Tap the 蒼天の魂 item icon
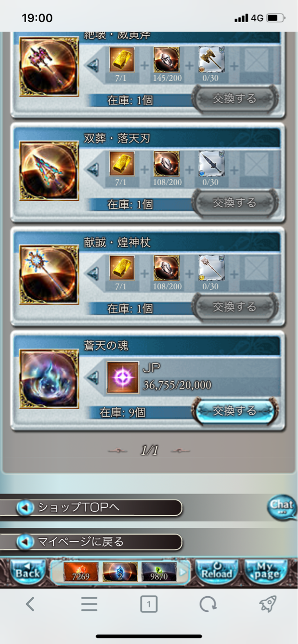This screenshot has height=644, width=298. pos(49,379)
